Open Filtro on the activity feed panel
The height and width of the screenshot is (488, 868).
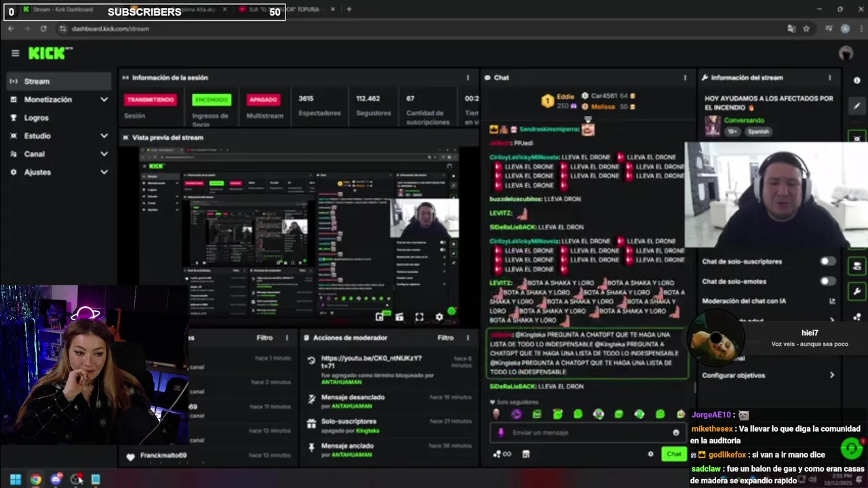click(264, 338)
